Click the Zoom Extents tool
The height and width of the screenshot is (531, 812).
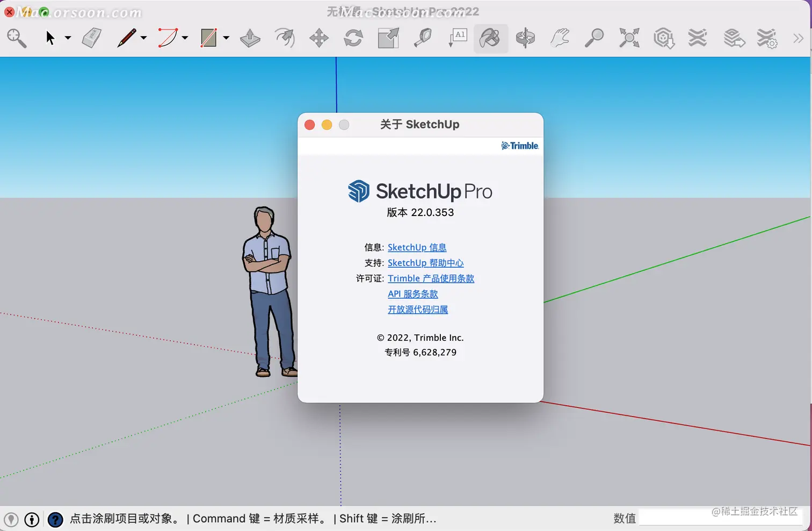629,38
